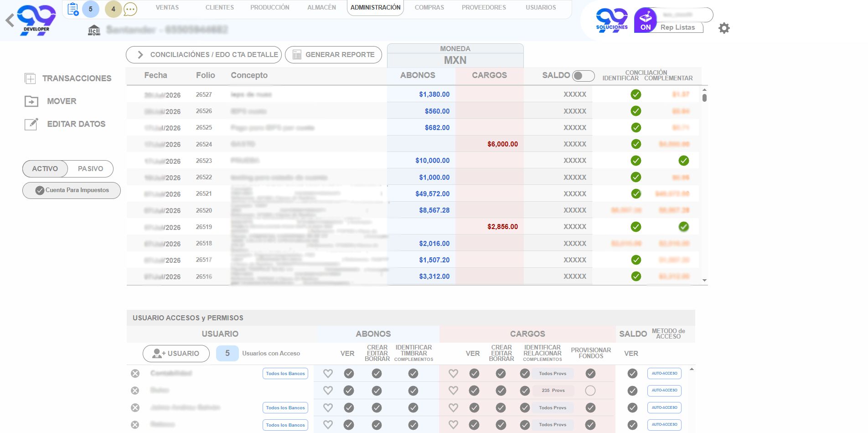Click the 5 Usuarios con Acceso counter
The image size is (868, 433).
pyautogui.click(x=227, y=354)
